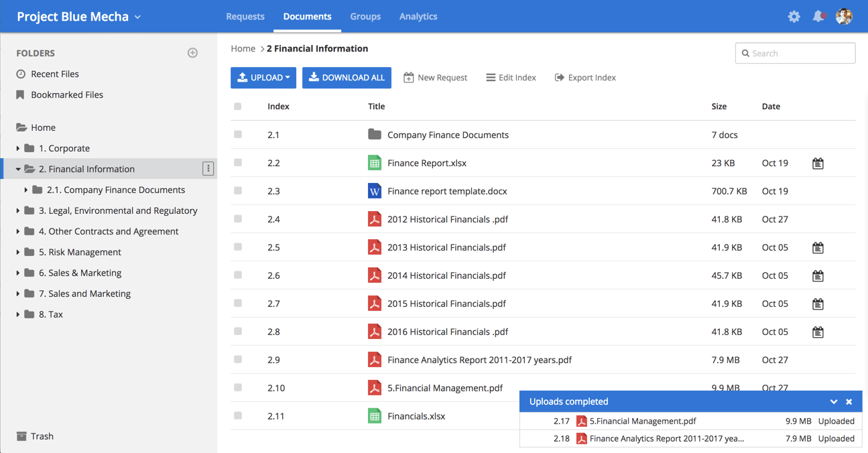Viewport: 868px width, 453px height.
Task: Close the Uploads completed panel
Action: pyautogui.click(x=849, y=402)
